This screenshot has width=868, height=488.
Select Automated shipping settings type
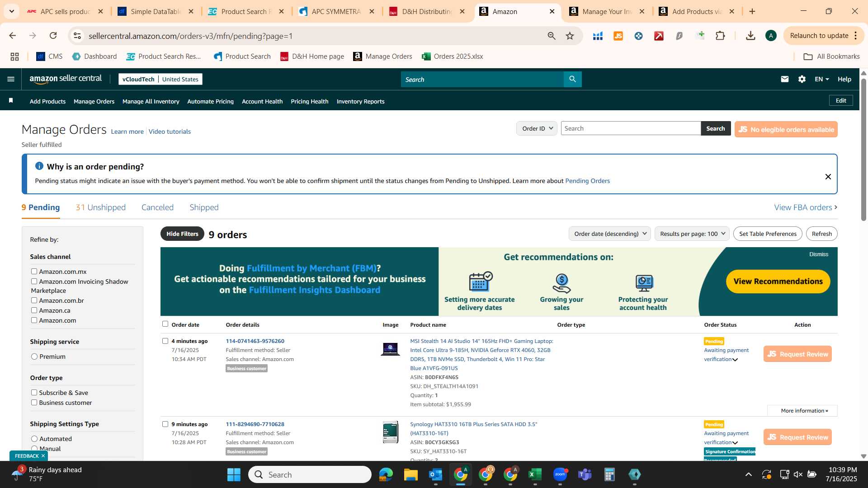[34, 439]
